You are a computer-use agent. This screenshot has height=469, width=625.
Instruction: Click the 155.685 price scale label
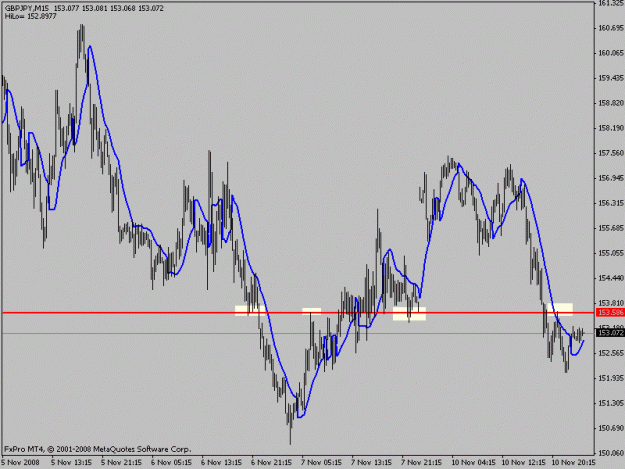pyautogui.click(x=611, y=228)
